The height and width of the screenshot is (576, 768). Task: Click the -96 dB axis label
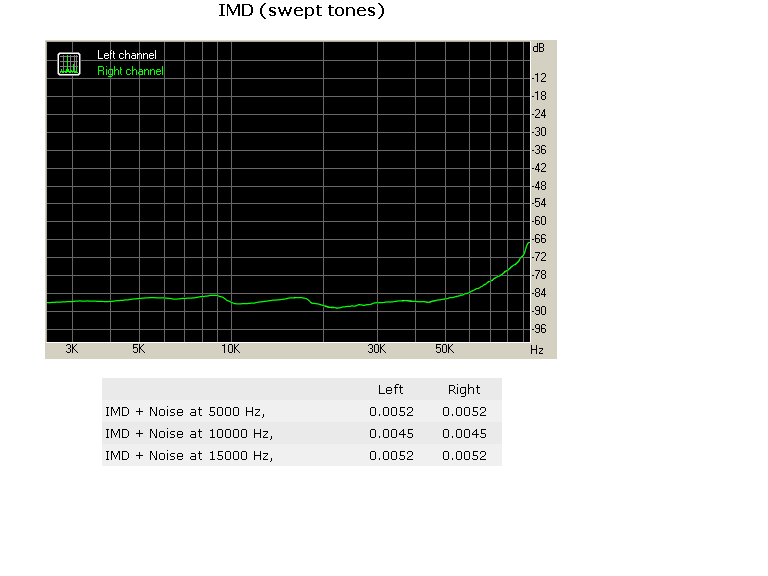(x=539, y=329)
